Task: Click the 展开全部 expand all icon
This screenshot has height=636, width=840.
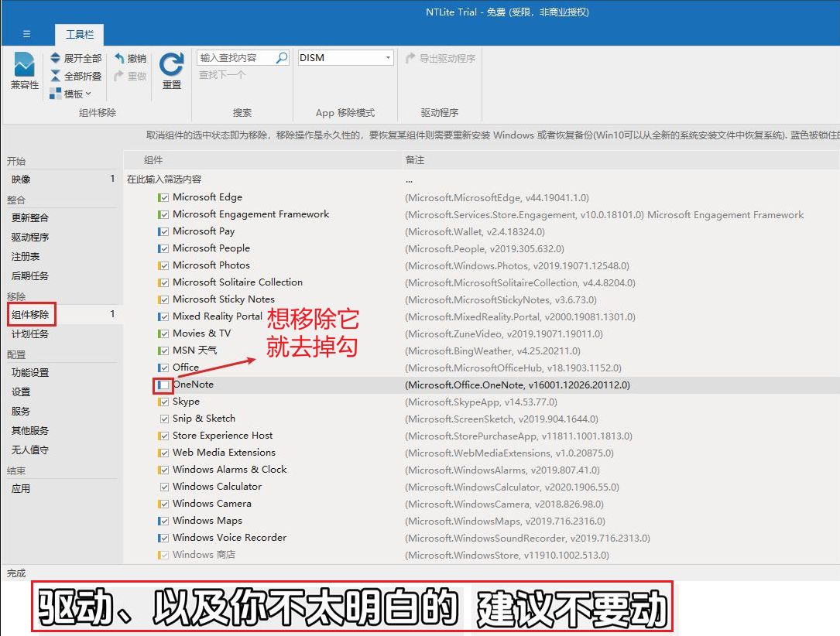Action: point(56,58)
